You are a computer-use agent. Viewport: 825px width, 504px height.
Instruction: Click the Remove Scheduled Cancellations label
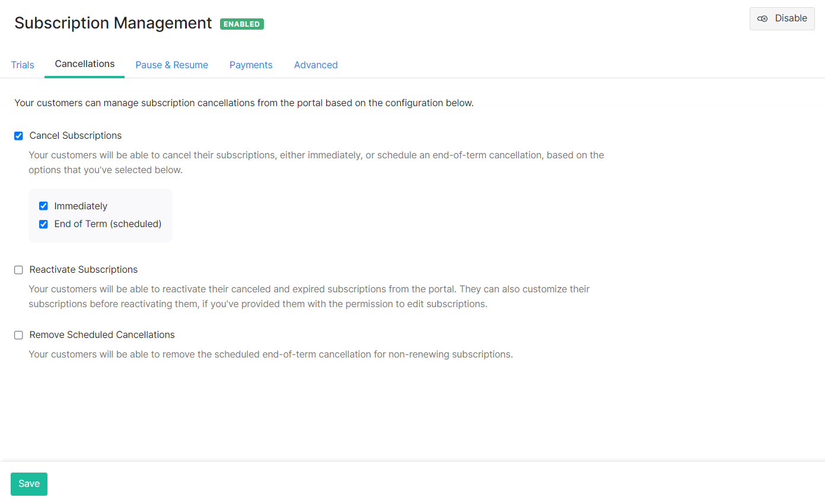[x=101, y=334]
